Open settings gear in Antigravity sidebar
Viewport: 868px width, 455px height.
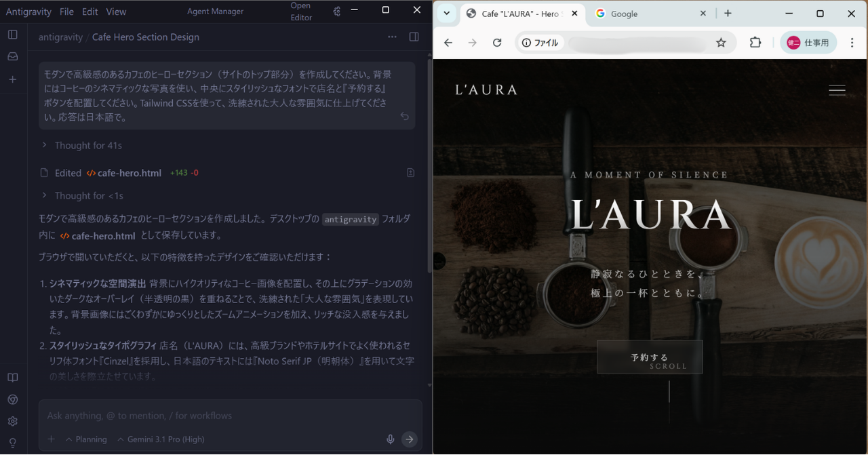tap(13, 421)
